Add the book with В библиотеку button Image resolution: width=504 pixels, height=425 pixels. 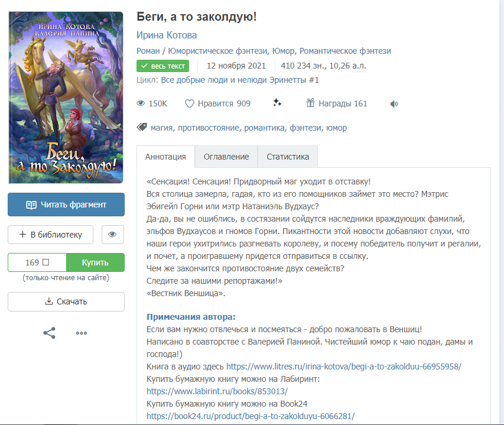(x=50, y=235)
